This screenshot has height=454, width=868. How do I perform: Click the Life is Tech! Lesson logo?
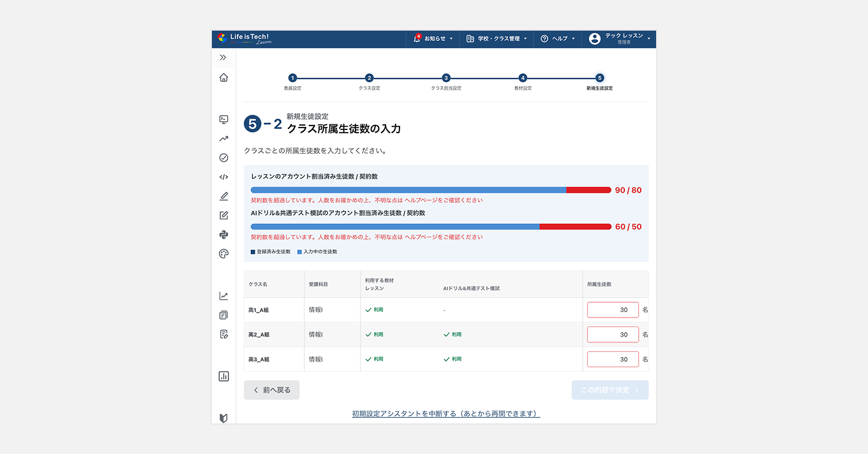[x=243, y=39]
